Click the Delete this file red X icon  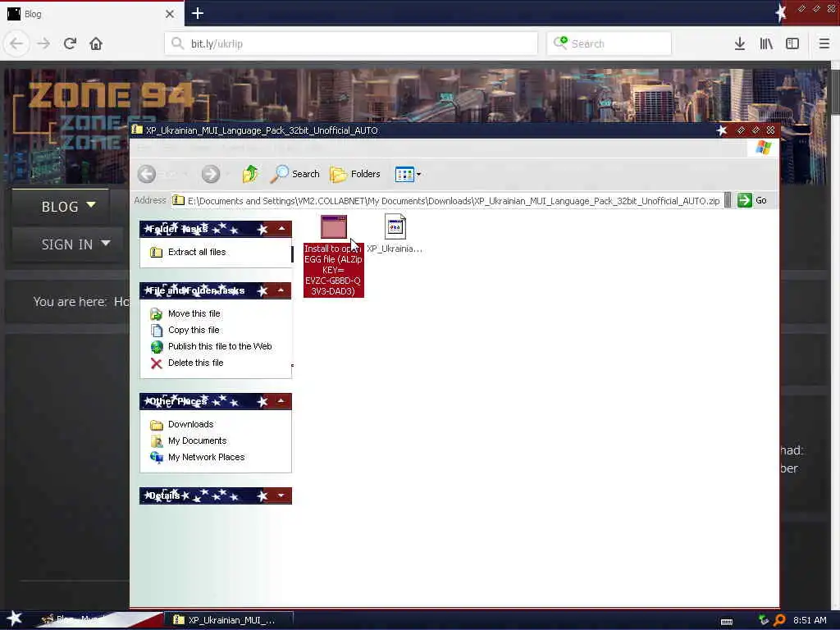coord(156,363)
